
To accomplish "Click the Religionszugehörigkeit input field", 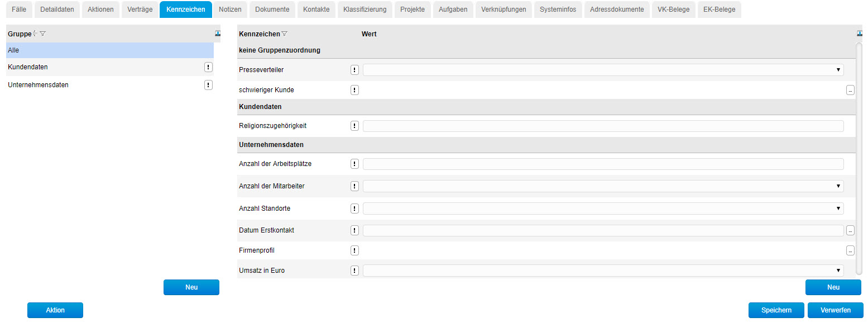I will click(x=603, y=126).
